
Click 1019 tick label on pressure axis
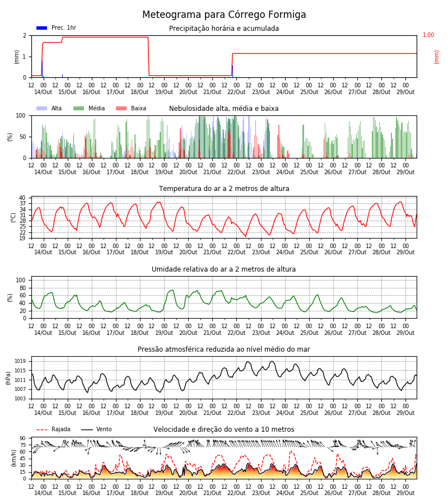(x=20, y=361)
